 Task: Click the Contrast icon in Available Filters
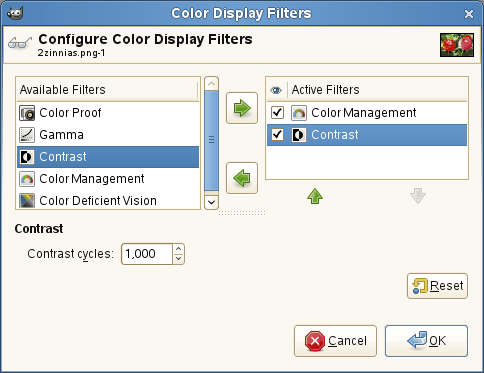[27, 157]
